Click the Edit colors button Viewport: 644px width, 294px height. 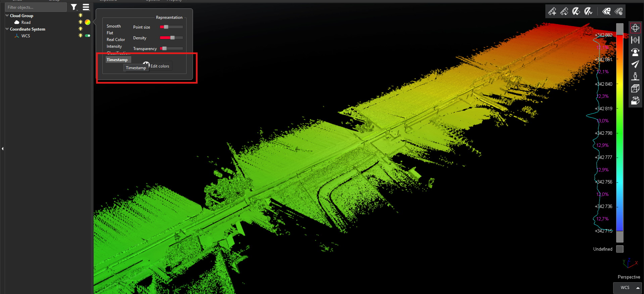pos(160,66)
